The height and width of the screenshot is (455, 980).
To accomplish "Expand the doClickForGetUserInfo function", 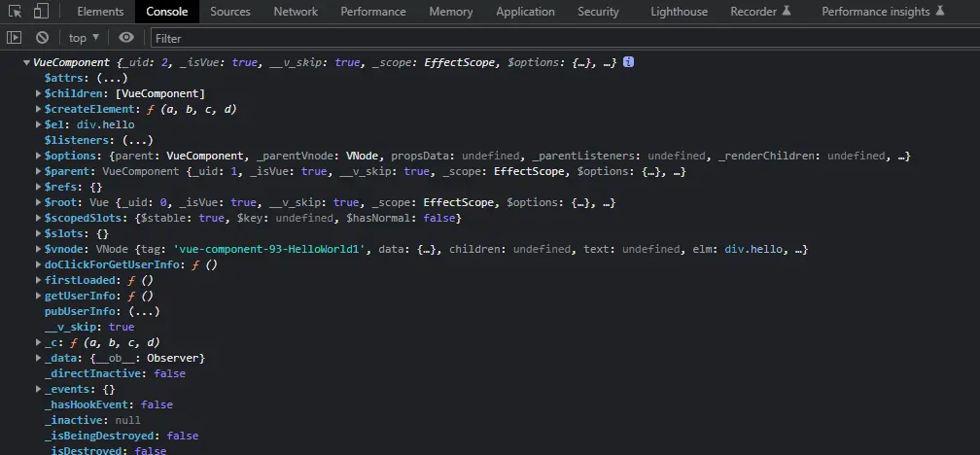I will (x=39, y=265).
